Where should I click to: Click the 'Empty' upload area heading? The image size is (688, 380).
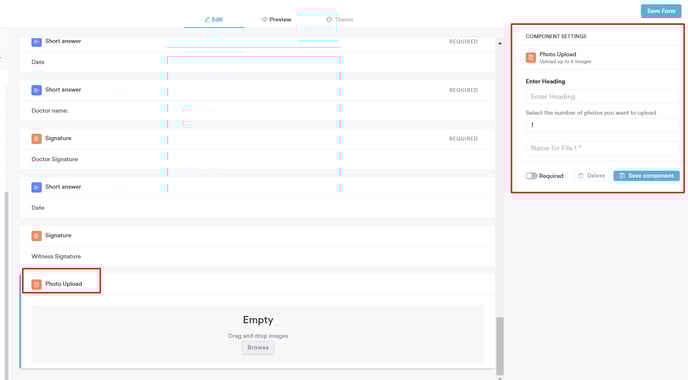[258, 320]
